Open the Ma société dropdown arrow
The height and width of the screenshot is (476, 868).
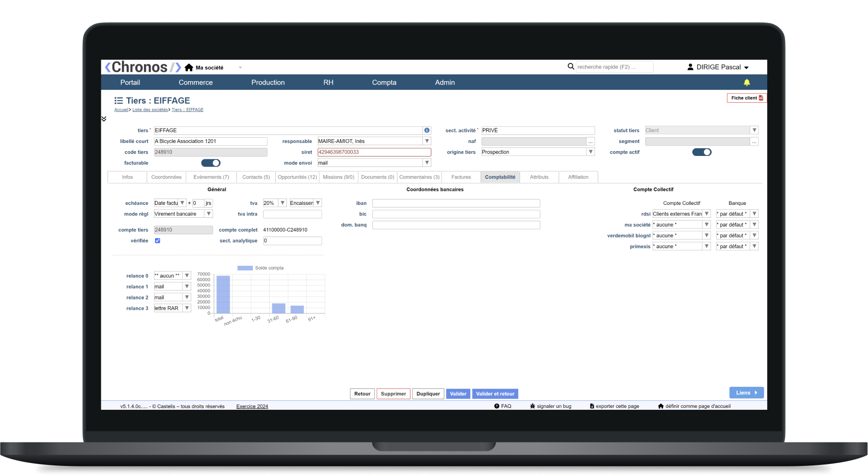pos(240,68)
